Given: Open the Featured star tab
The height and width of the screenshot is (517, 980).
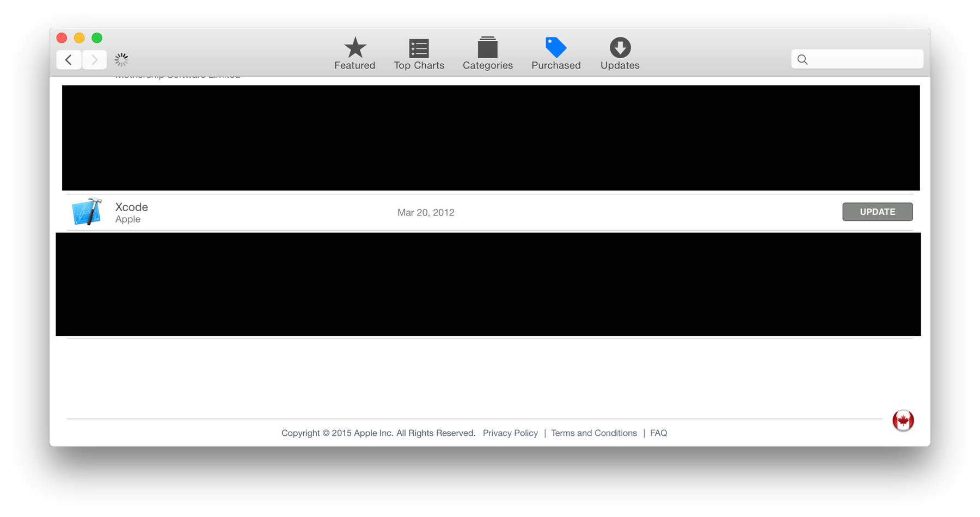Looking at the screenshot, I should click(354, 53).
